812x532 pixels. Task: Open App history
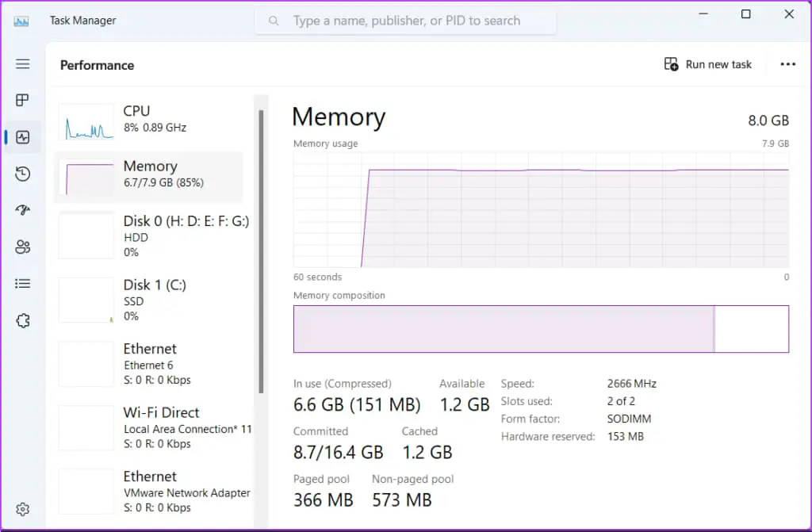pyautogui.click(x=22, y=174)
